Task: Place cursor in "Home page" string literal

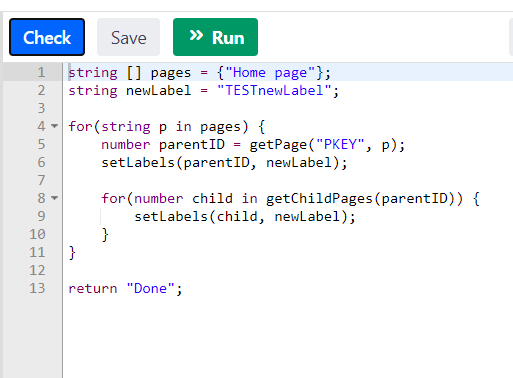Action: pyautogui.click(x=270, y=73)
